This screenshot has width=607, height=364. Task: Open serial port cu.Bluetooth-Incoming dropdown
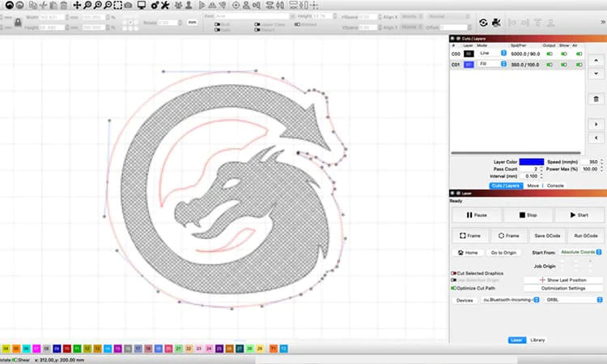click(x=510, y=300)
